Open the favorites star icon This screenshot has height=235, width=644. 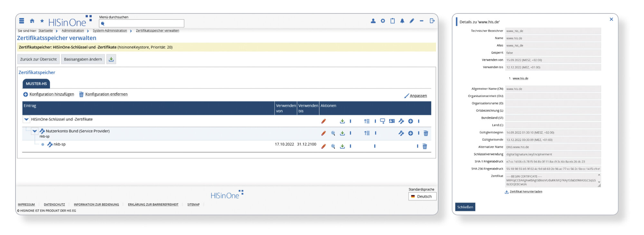[42, 21]
